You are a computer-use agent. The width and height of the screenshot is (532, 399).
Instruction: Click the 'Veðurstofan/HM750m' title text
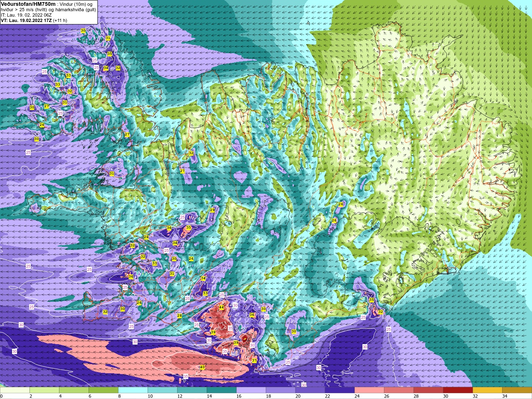pos(28,4)
